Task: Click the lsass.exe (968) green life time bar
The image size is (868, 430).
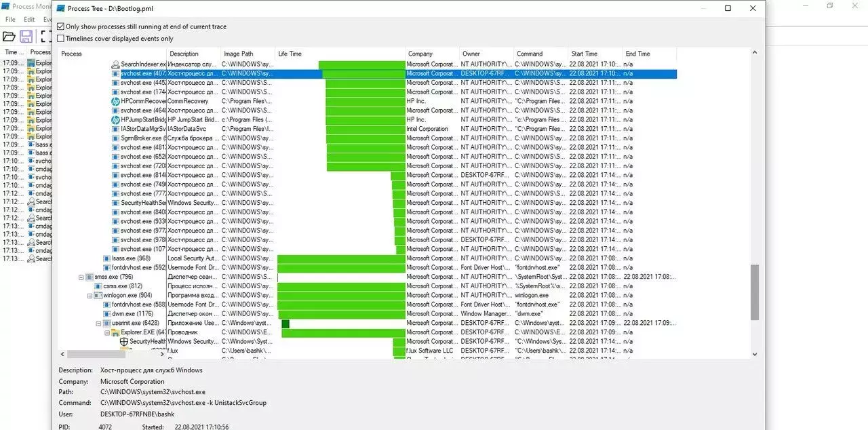Action: [341, 258]
